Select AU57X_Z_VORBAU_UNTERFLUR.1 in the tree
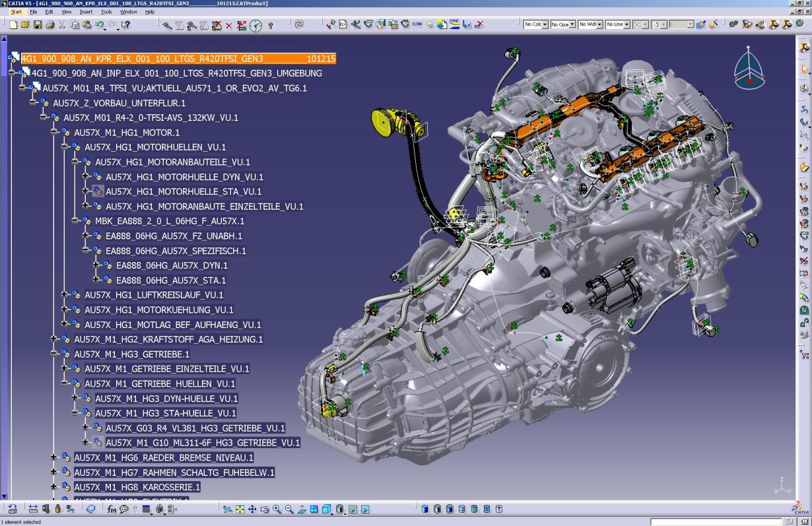Viewport: 812px width, 526px height. (x=119, y=103)
